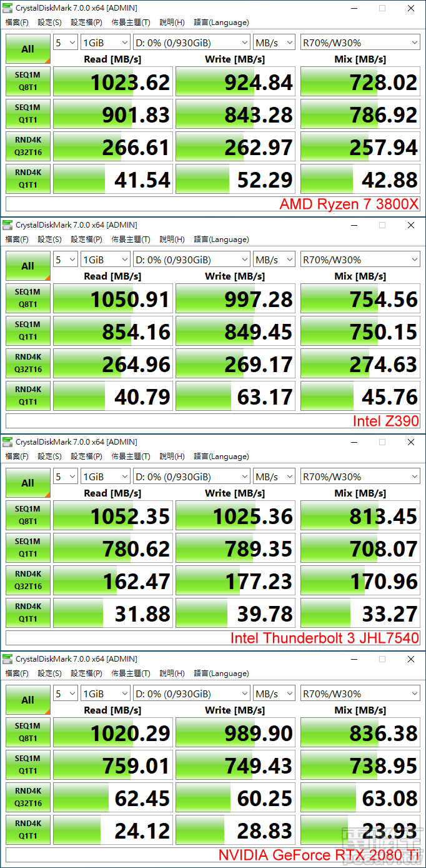
Task: Open 檔案(F) menu in AMD Ryzen window
Action: [17, 23]
